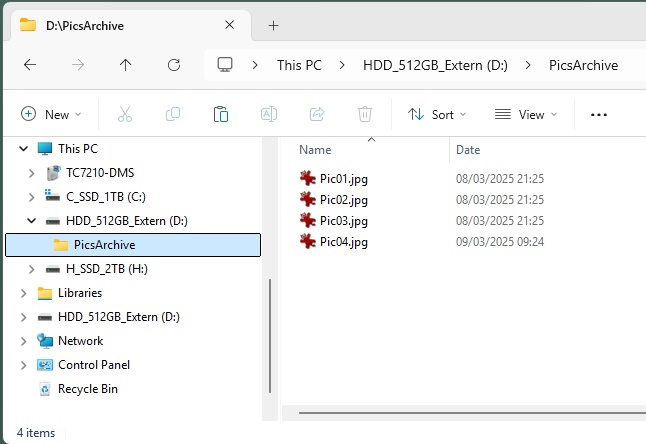Open chevron after This PC breadcrumb

(342, 65)
